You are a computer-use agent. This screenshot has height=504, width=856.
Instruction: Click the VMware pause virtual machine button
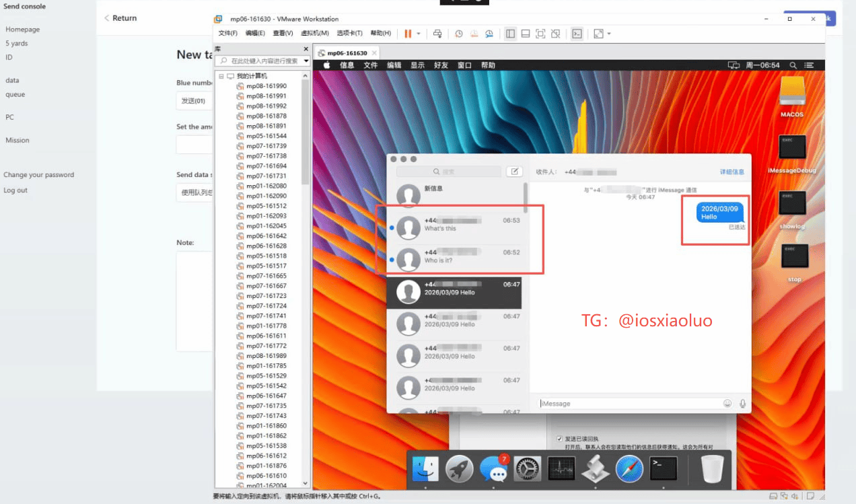(x=408, y=33)
